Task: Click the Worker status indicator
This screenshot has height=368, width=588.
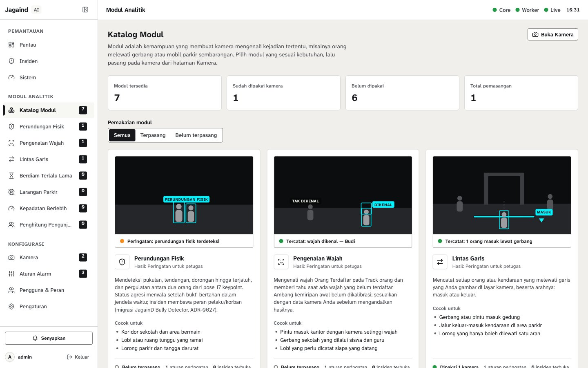Action: click(527, 10)
